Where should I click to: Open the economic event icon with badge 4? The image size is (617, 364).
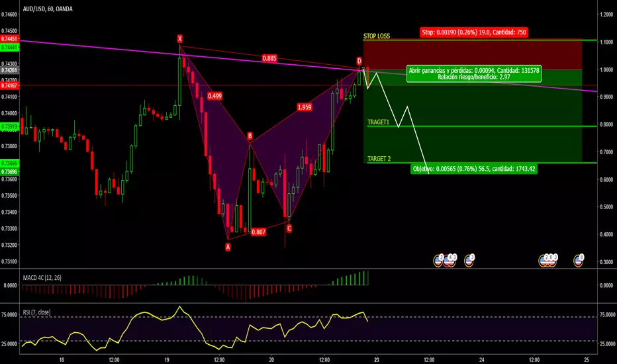click(x=448, y=261)
